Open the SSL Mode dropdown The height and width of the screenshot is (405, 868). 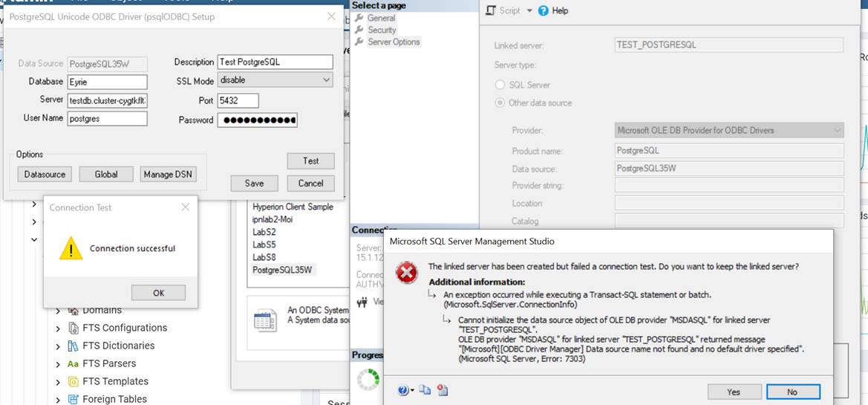(327, 80)
